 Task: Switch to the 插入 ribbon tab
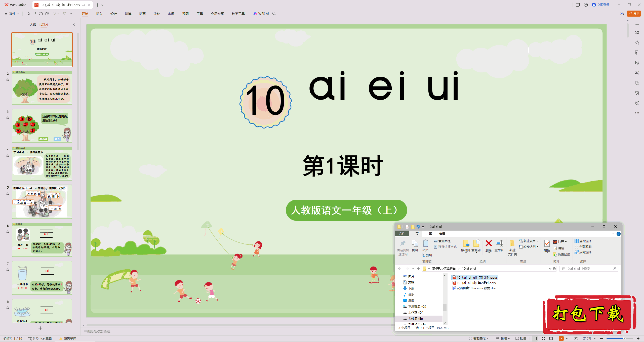tap(99, 14)
